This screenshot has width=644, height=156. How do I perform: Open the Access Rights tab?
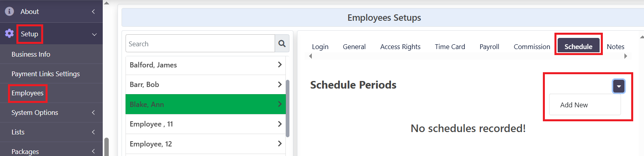pyautogui.click(x=400, y=47)
